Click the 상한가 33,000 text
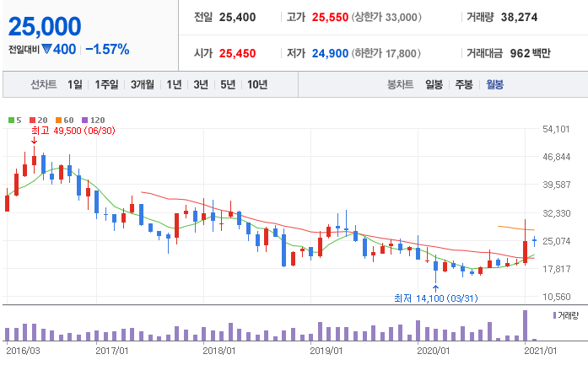 (x=386, y=17)
